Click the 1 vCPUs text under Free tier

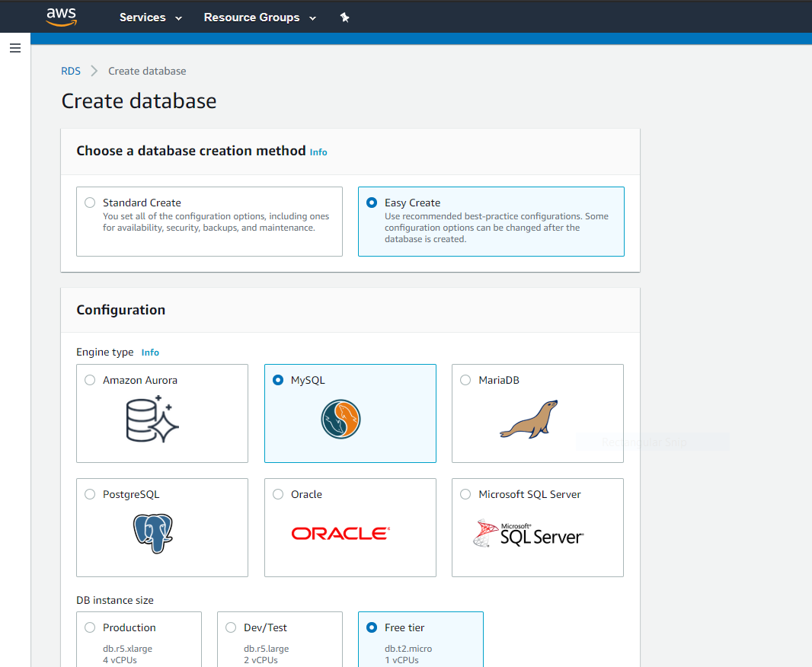tap(401, 660)
